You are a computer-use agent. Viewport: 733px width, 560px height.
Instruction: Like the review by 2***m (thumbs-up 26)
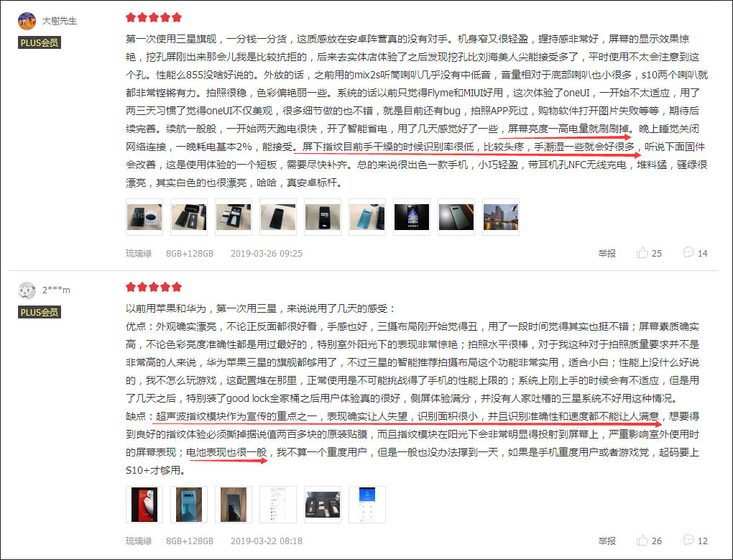tap(649, 541)
